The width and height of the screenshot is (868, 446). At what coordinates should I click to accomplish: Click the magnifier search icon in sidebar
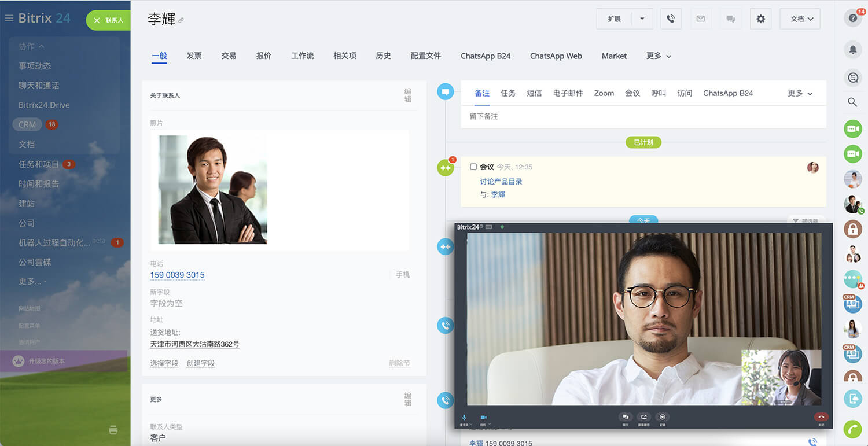[x=852, y=102]
